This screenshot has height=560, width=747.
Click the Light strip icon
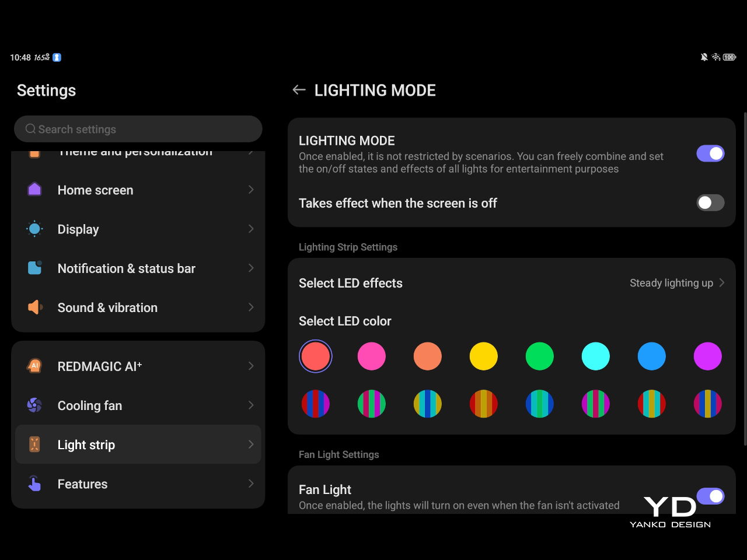click(34, 444)
